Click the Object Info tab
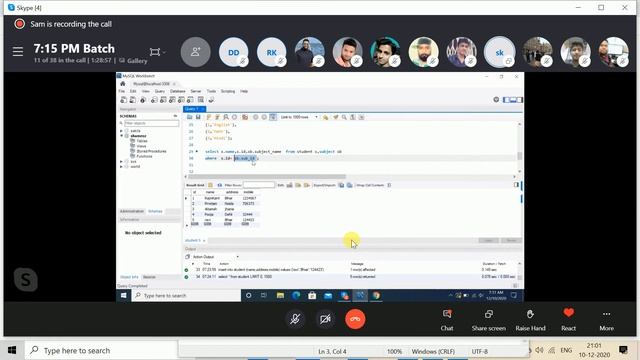Screen dimensions: 640x360 click(x=129, y=277)
